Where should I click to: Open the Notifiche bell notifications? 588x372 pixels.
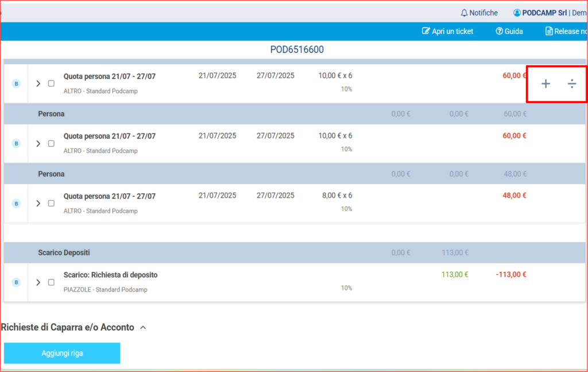tap(465, 13)
